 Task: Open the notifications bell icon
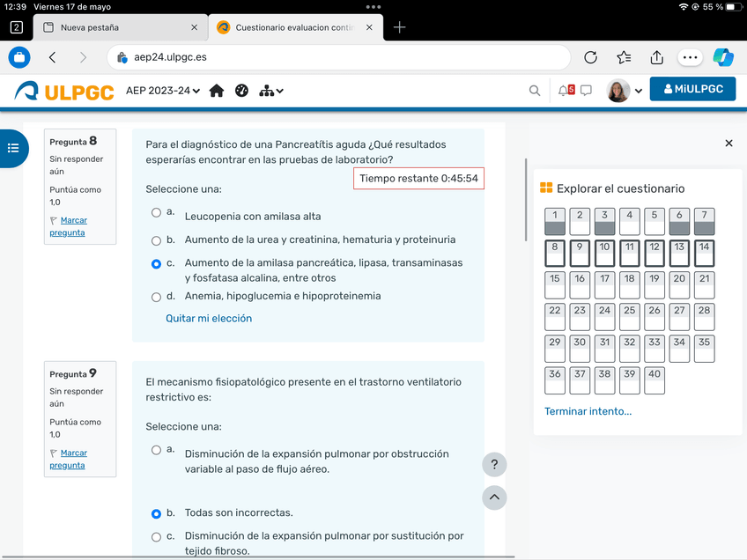pyautogui.click(x=564, y=91)
